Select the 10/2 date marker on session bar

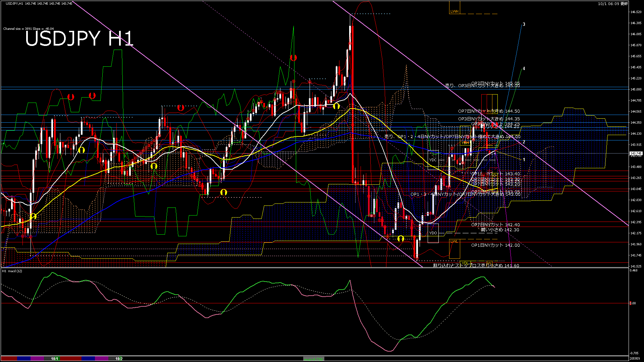pos(119,359)
